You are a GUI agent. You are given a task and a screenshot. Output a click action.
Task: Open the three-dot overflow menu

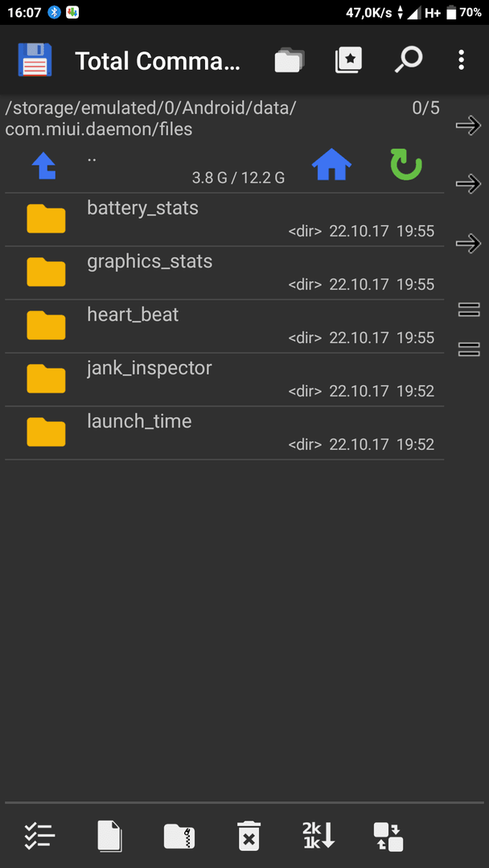pyautogui.click(x=461, y=59)
